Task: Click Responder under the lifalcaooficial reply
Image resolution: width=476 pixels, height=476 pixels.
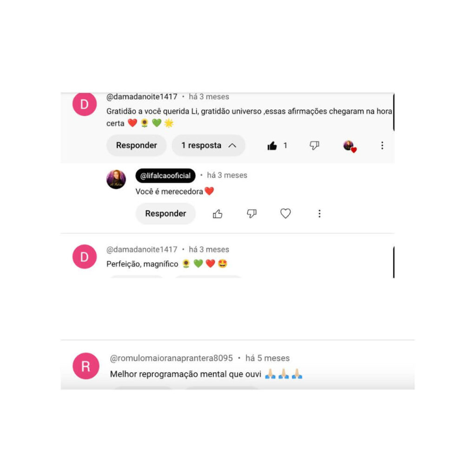Action: [x=165, y=214]
